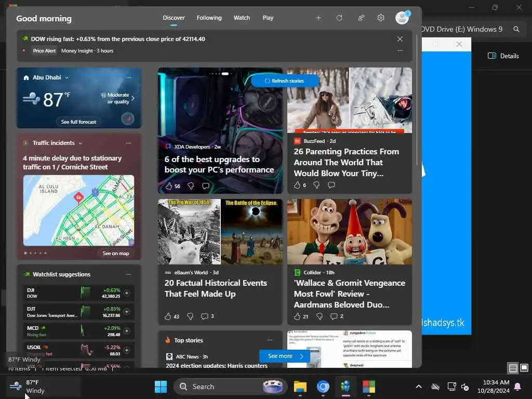Screen dimensions: 532x399
Task: Click the Refresh stories button
Action: coord(285,81)
